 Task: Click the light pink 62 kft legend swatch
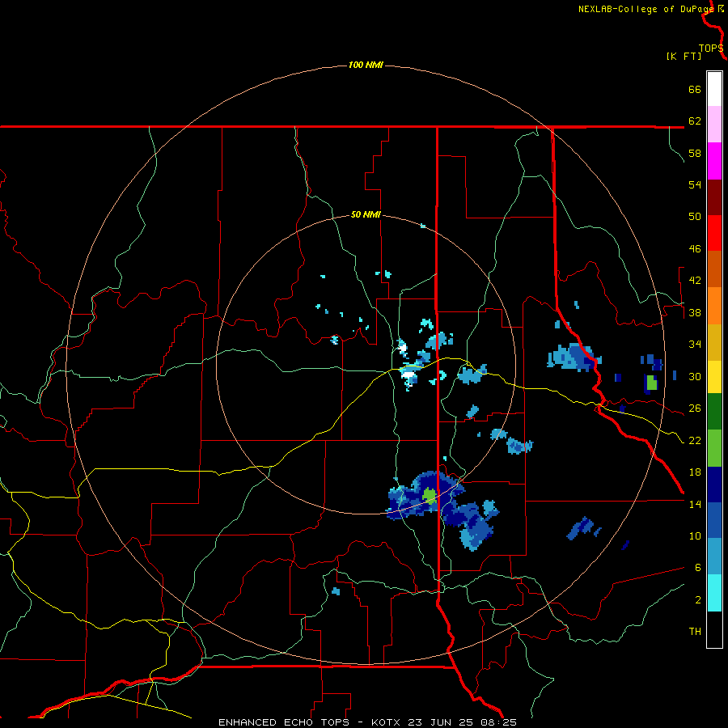coord(714,125)
